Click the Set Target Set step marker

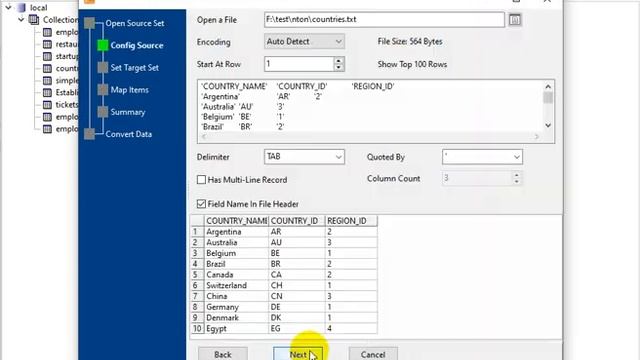tap(103, 68)
